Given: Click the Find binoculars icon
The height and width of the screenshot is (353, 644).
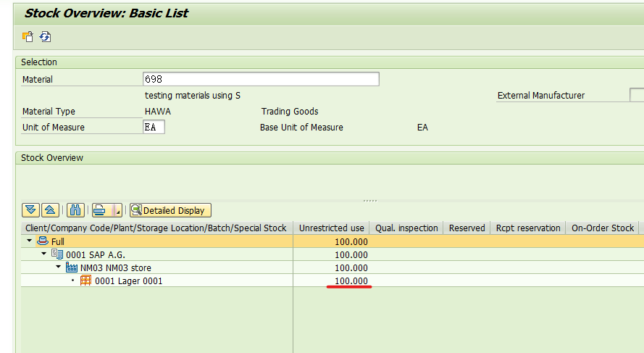Looking at the screenshot, I should (x=75, y=210).
